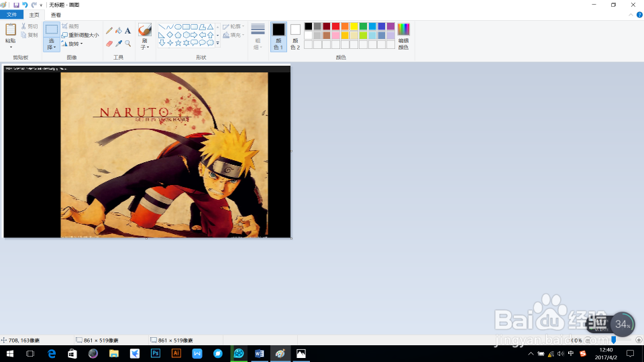Select the Pencil tool
The image size is (644, 362).
point(109,31)
